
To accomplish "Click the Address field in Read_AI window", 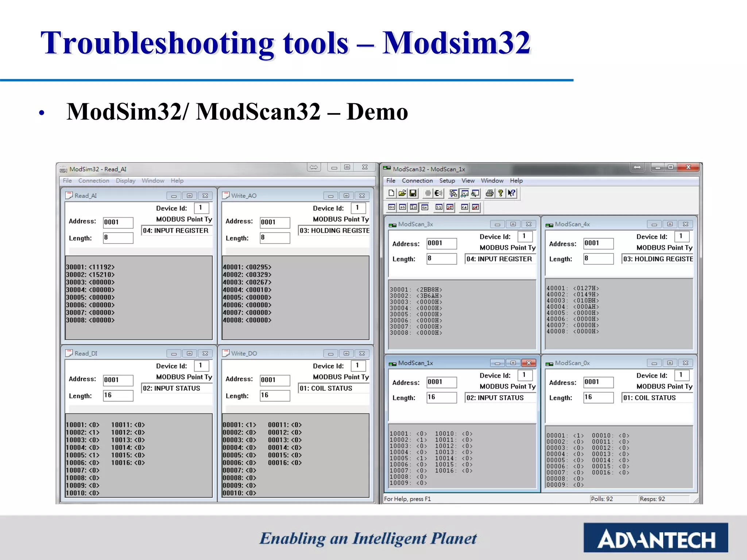I will pos(118,222).
